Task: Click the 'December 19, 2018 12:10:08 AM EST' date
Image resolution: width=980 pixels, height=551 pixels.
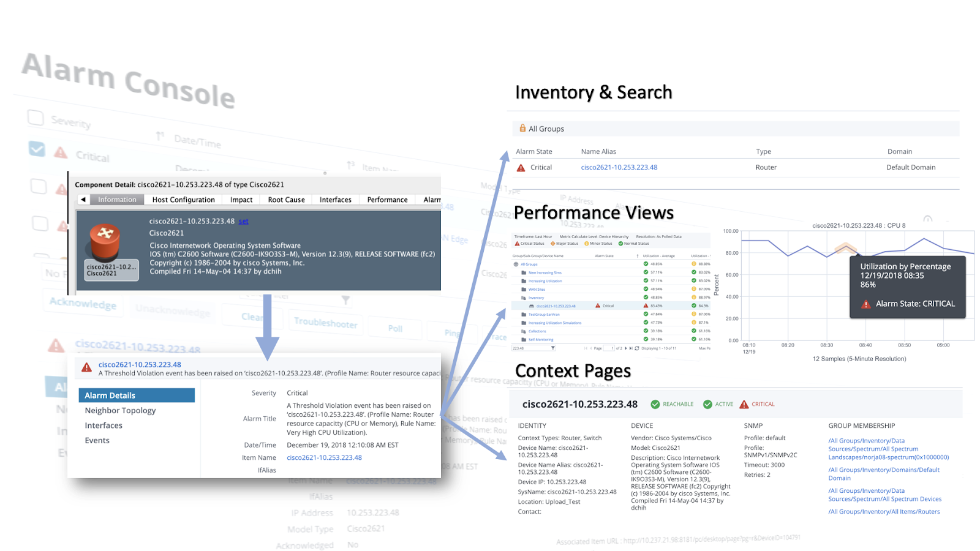Action: (x=342, y=446)
